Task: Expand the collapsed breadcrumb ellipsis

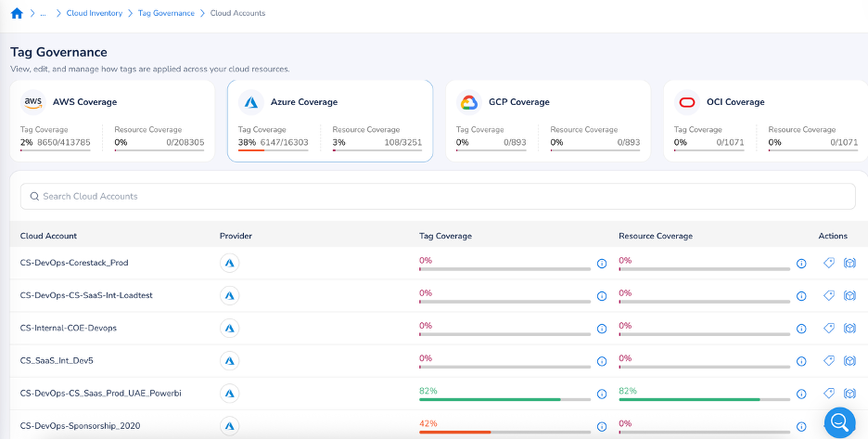Action: (x=43, y=13)
